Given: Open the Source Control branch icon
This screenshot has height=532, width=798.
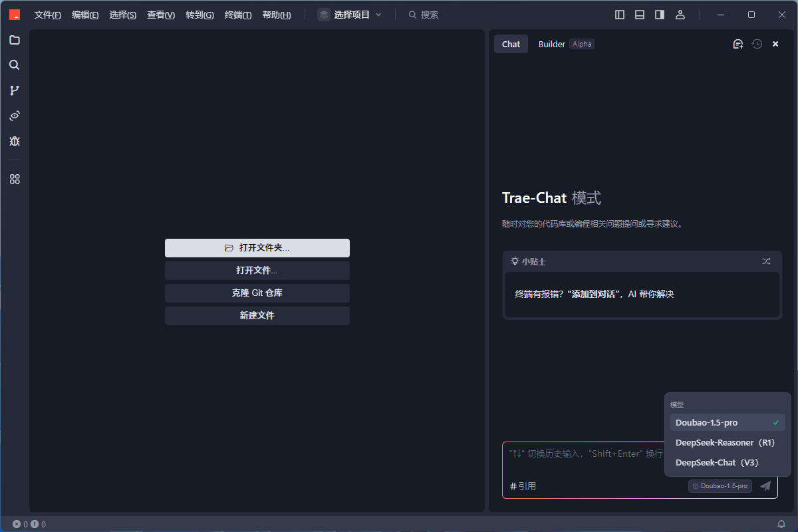Looking at the screenshot, I should (x=15, y=90).
